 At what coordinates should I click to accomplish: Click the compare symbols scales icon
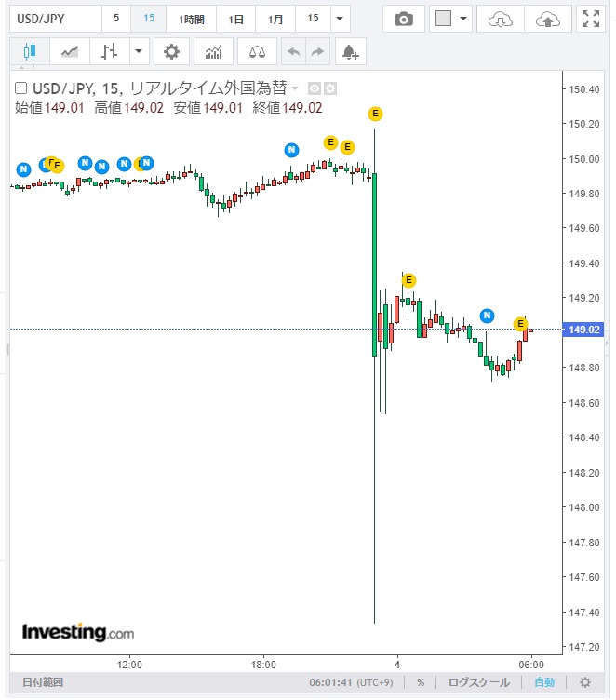coord(257,52)
